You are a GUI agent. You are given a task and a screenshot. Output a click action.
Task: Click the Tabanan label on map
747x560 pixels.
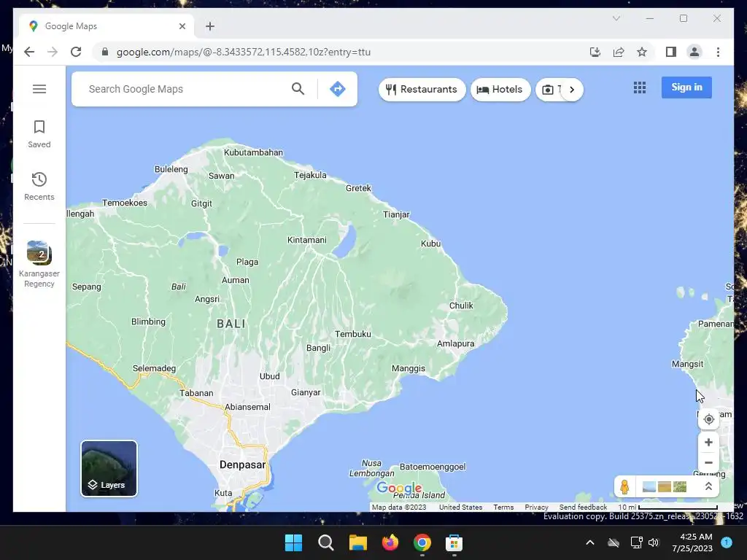click(x=196, y=393)
